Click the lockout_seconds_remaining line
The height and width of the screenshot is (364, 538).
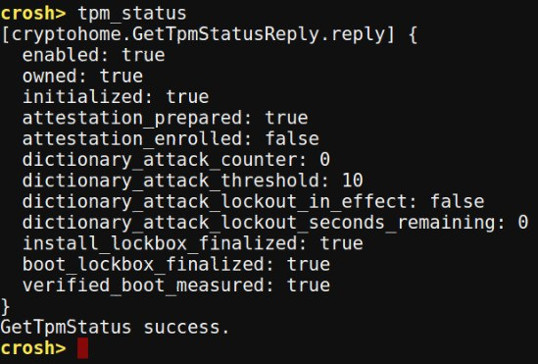pyautogui.click(x=275, y=223)
